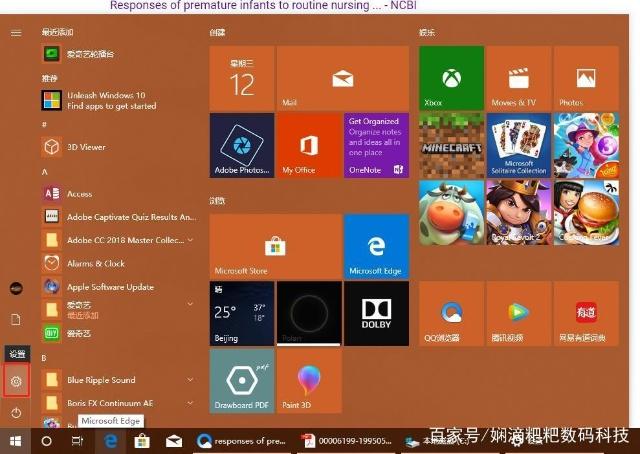Launch the Tencent Video tile
This screenshot has height=454, width=640.
click(519, 314)
